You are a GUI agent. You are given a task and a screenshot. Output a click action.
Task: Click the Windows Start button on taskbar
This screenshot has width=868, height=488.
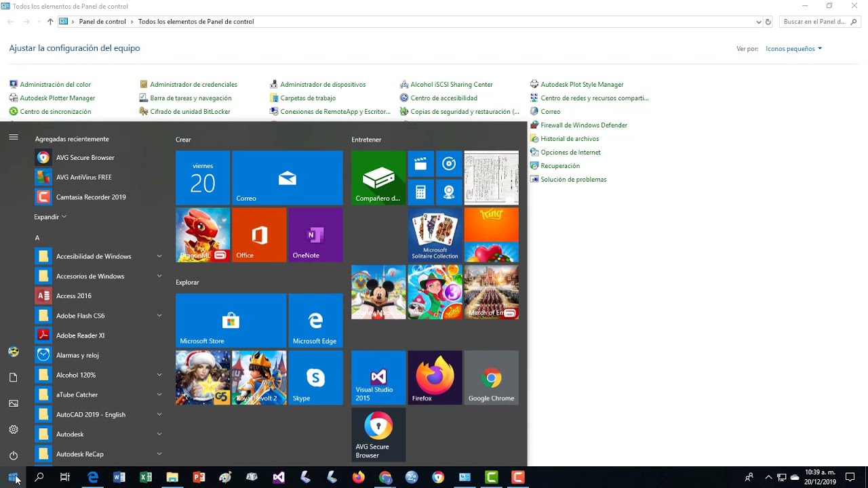[x=13, y=477]
